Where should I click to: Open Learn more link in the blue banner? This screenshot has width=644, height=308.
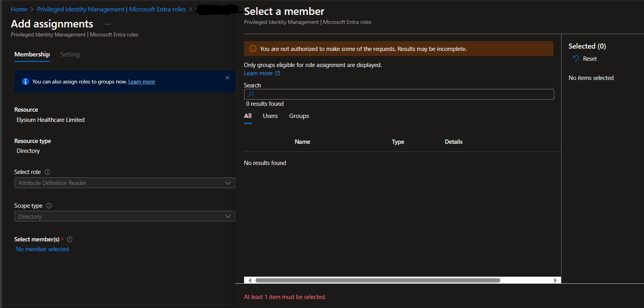point(142,82)
